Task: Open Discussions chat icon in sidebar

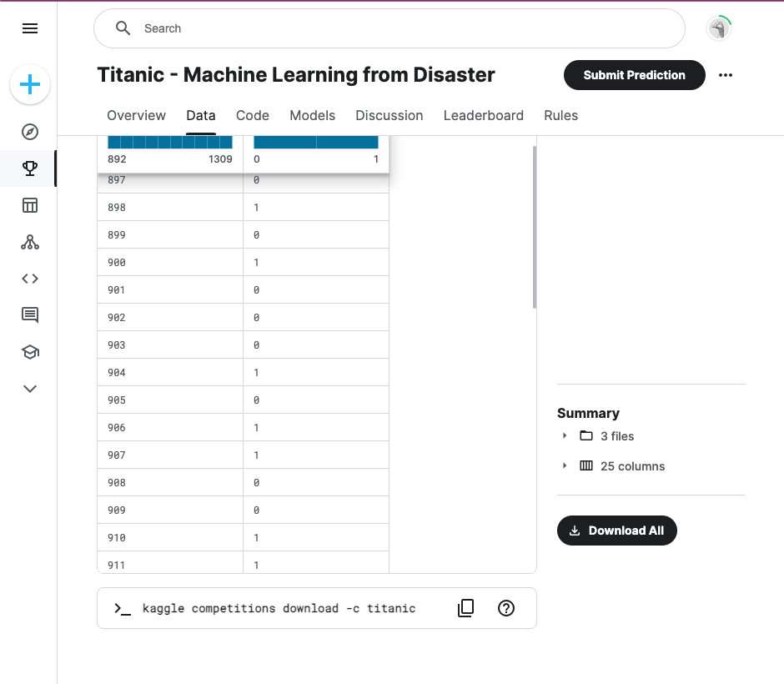Action: point(30,315)
